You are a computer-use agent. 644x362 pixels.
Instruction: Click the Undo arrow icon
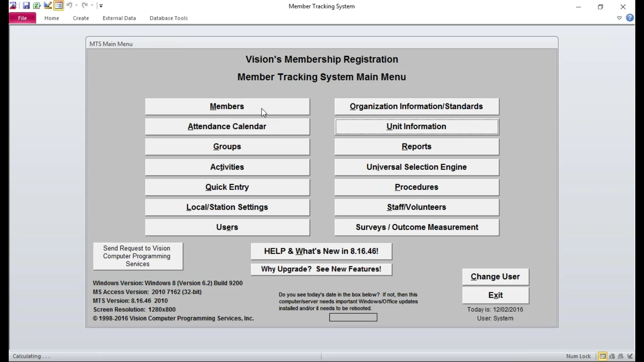pos(69,5)
